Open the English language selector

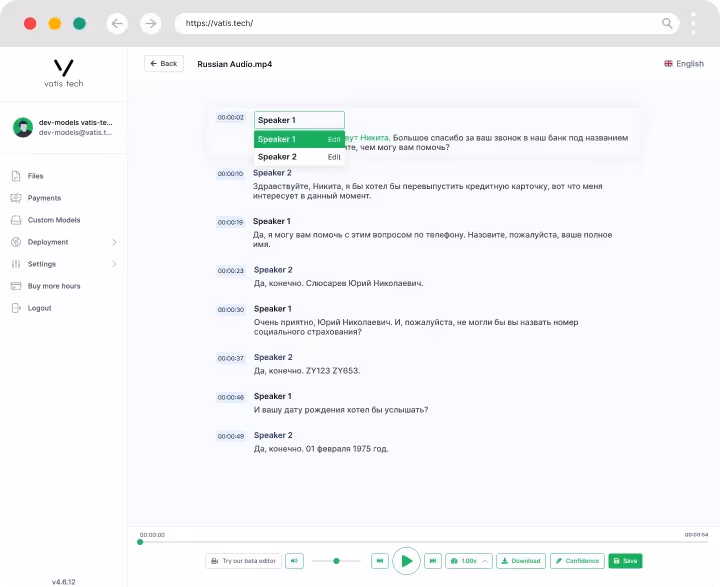click(684, 64)
